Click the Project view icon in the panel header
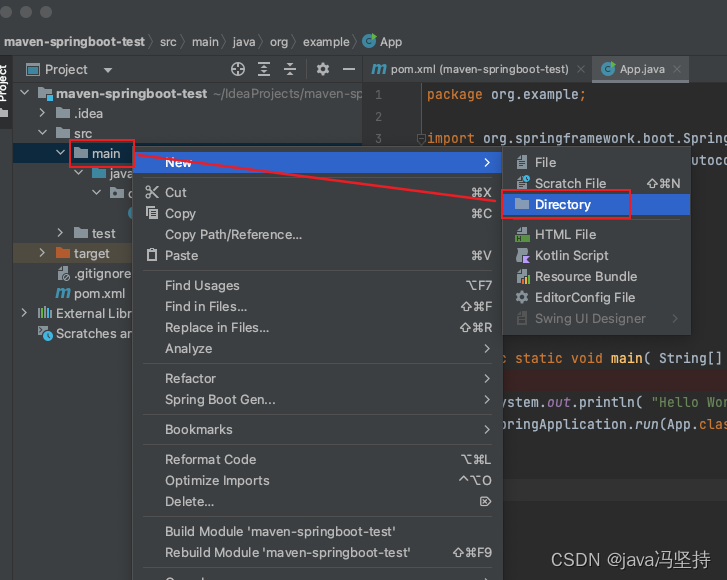 click(x=33, y=70)
